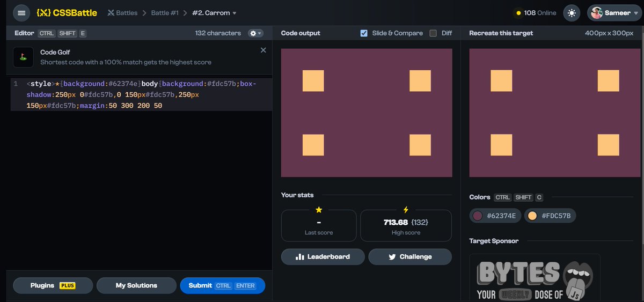This screenshot has height=302, width=644.
Task: Click the 108 Online indicator
Action: coord(536,13)
